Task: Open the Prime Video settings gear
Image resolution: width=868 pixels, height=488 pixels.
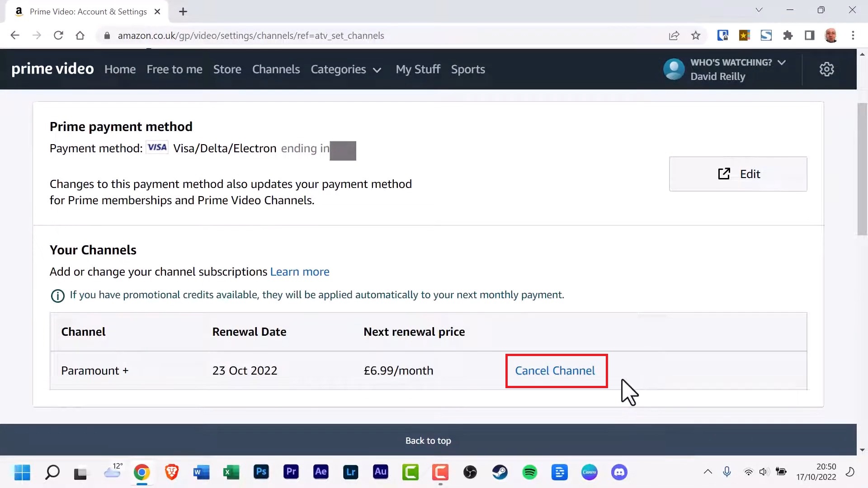Action: click(826, 69)
